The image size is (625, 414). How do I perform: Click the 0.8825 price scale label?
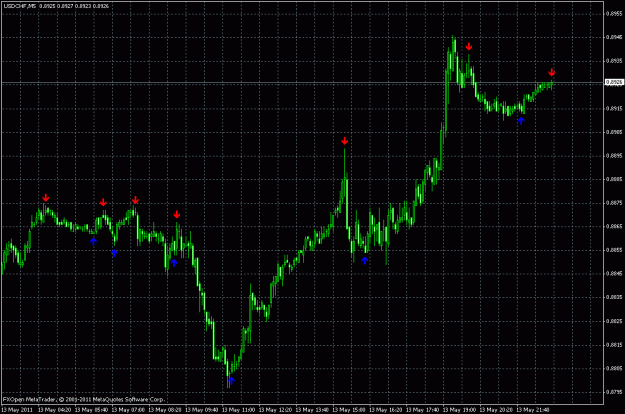pos(614,321)
